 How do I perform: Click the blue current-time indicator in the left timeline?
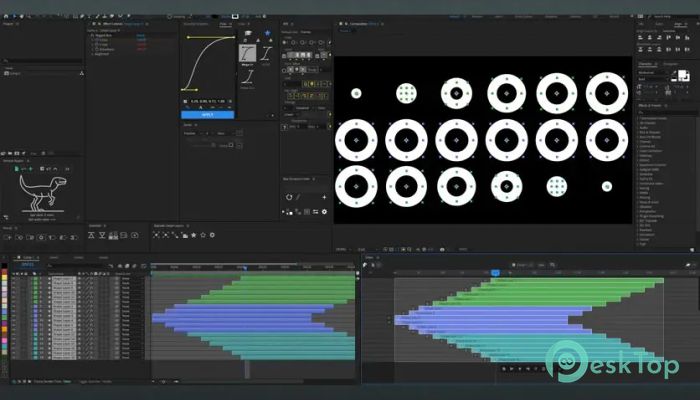click(x=245, y=268)
